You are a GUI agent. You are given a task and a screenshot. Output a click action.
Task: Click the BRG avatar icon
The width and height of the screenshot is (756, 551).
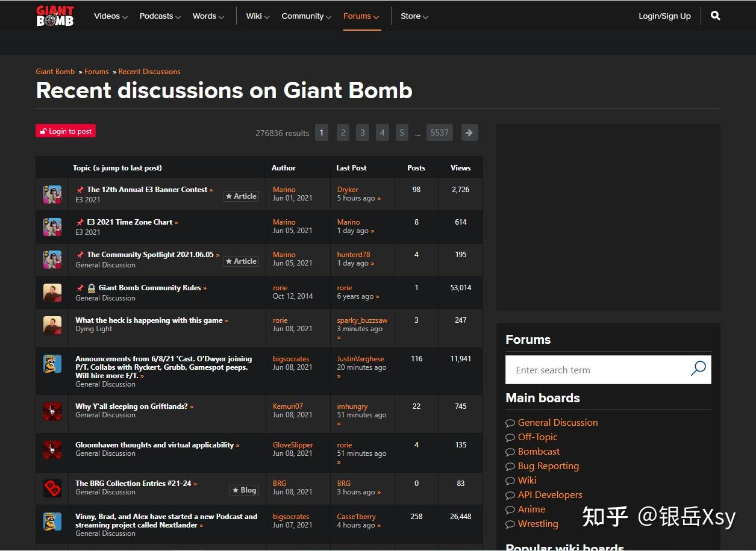point(52,488)
